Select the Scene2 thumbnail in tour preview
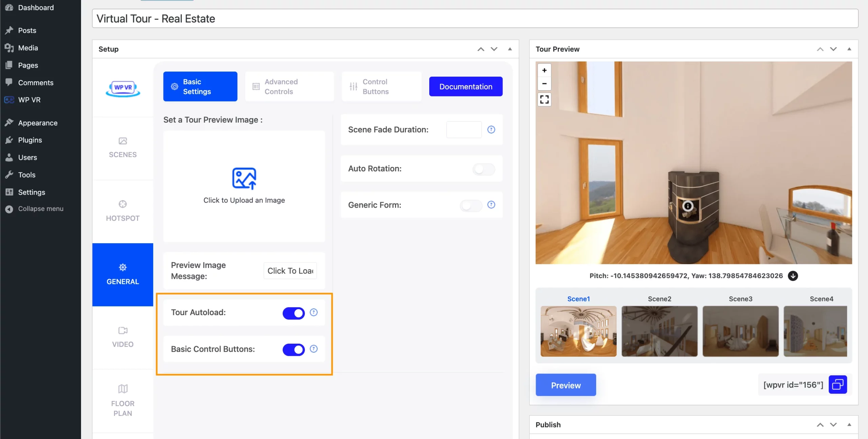This screenshot has height=439, width=868. 659,331
